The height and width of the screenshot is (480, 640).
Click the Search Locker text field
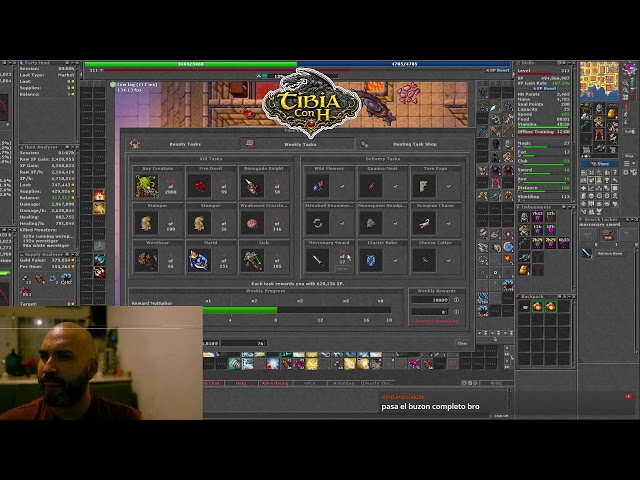(606, 224)
